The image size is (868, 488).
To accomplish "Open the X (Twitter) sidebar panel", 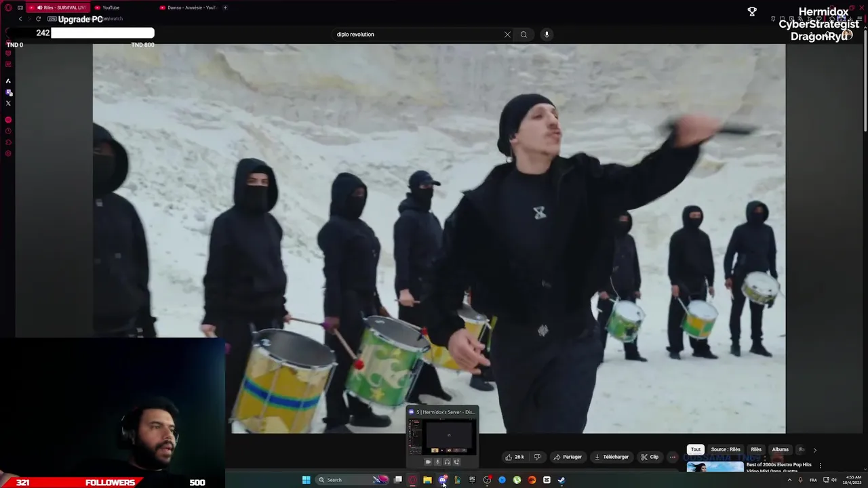I will (8, 103).
